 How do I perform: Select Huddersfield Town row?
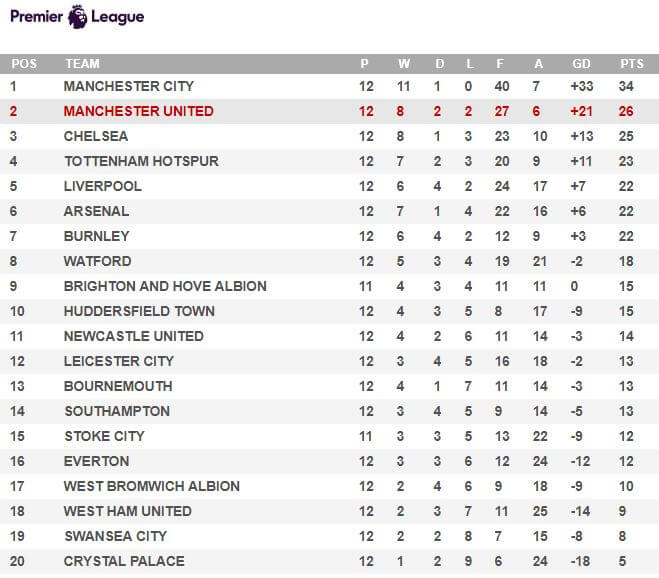coord(330,311)
